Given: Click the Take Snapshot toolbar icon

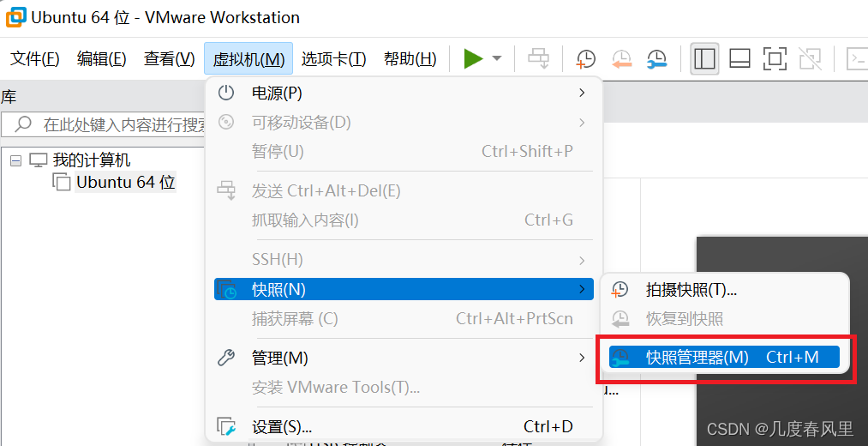Looking at the screenshot, I should pos(586,58).
